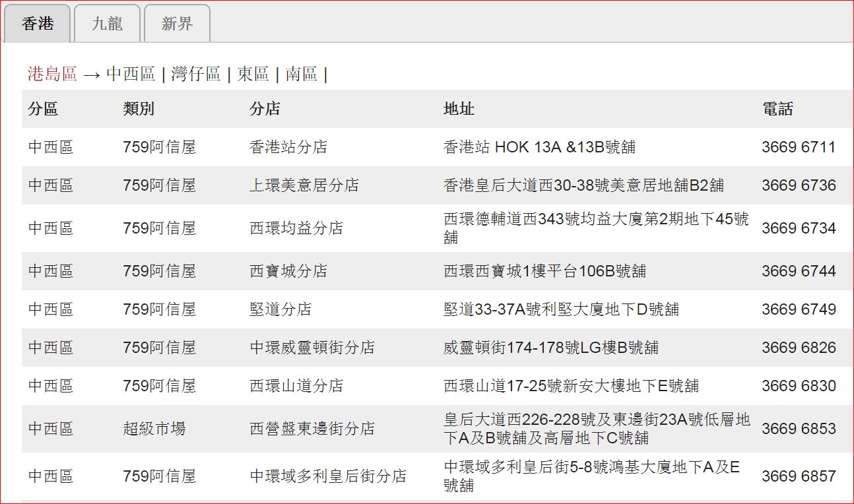The image size is (854, 504).
Task: Click phone number 3669 6830
Action: pos(799,386)
